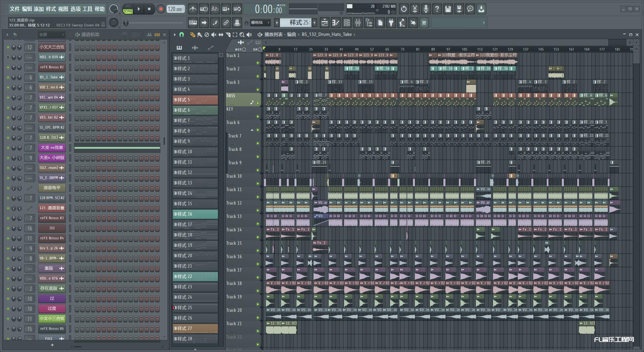Mute the KEY track green LED
This screenshot has height=352, width=644.
point(258,117)
